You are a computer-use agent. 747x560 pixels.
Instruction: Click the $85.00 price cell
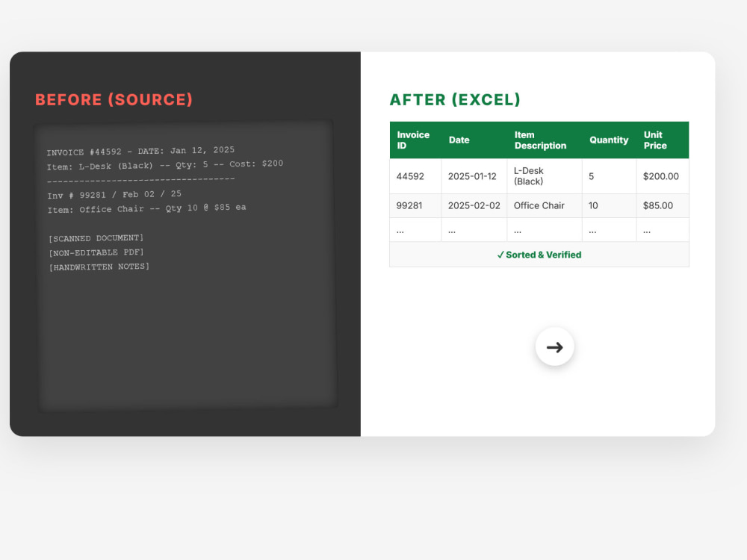point(663,206)
